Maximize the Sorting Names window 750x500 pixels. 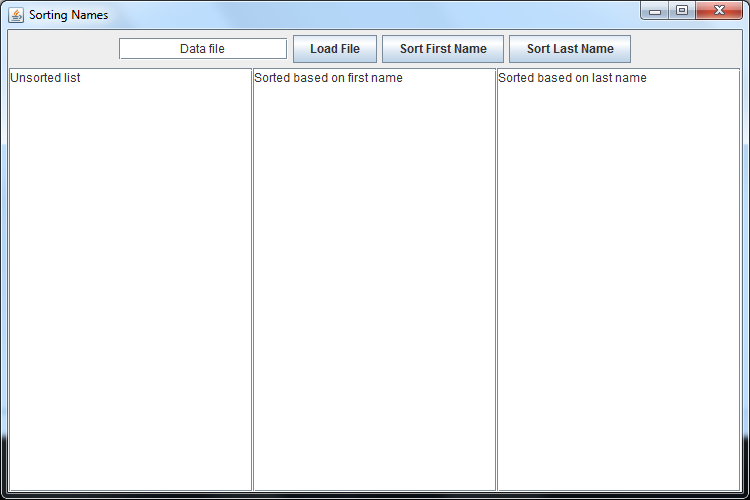pos(682,11)
